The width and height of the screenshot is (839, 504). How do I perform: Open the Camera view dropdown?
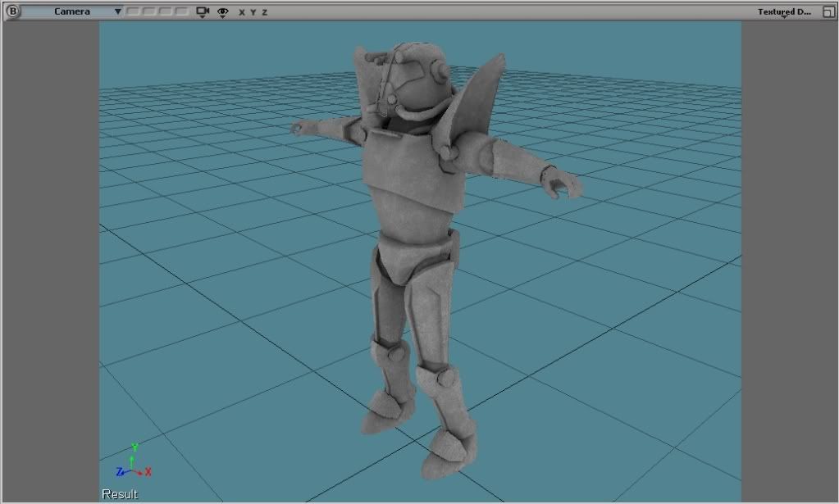pyautogui.click(x=72, y=11)
